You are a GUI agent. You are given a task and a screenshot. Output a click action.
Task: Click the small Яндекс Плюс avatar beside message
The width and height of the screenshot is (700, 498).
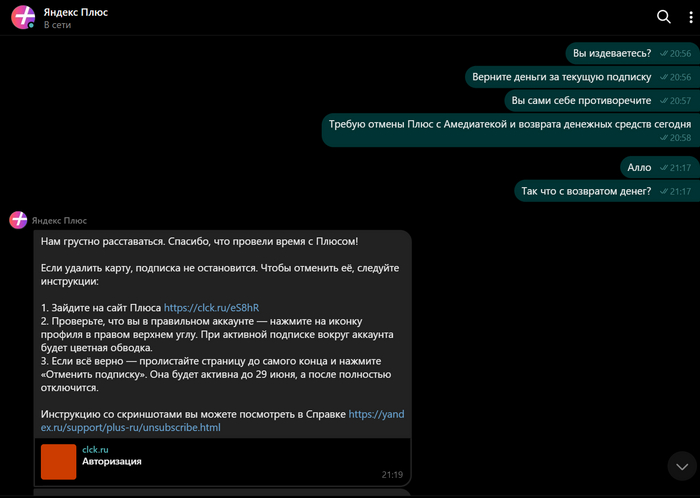click(x=18, y=220)
